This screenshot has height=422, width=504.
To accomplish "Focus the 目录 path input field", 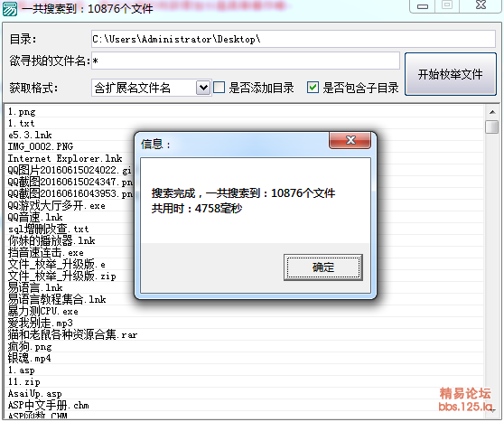I will [x=294, y=39].
